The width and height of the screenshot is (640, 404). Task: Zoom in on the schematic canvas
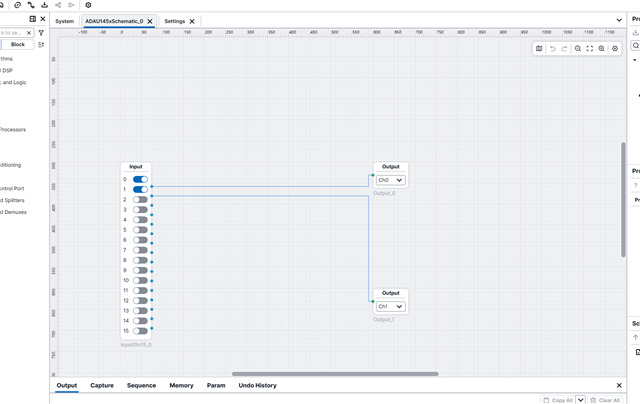[602, 49]
